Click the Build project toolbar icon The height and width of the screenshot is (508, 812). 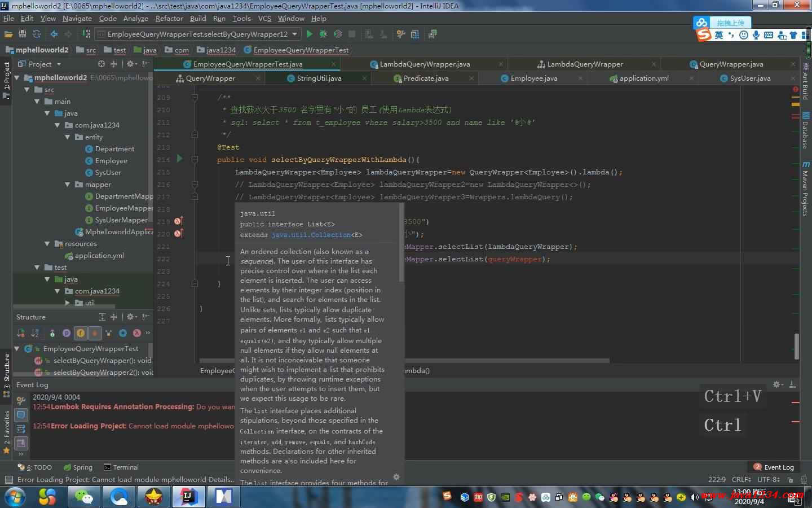point(86,34)
